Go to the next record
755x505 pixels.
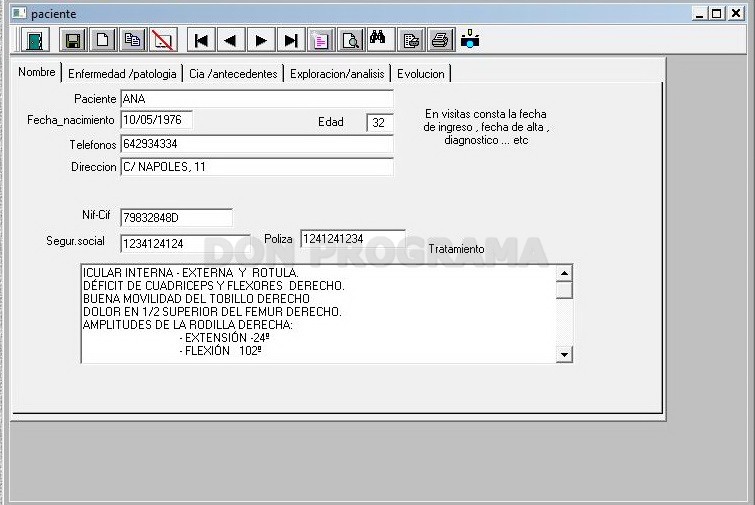pos(261,40)
